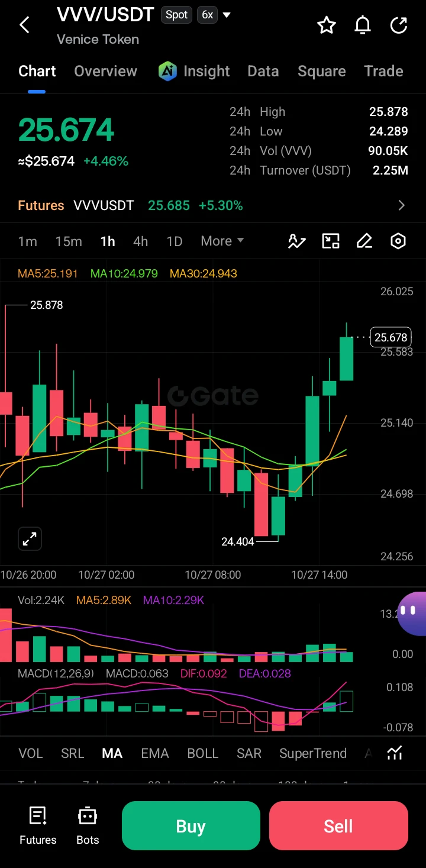Tap the picture-in-picture chart icon
The height and width of the screenshot is (868, 426).
[x=331, y=241]
